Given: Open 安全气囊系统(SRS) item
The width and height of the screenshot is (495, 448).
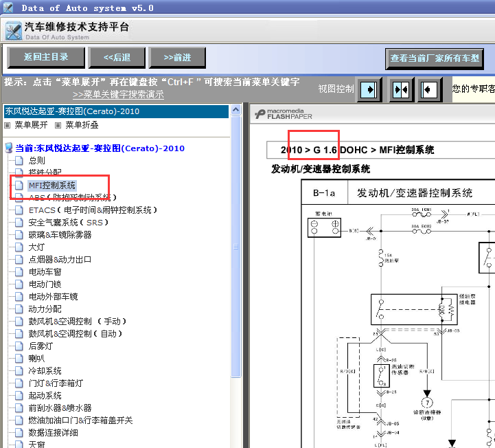Looking at the screenshot, I should click(x=69, y=223).
